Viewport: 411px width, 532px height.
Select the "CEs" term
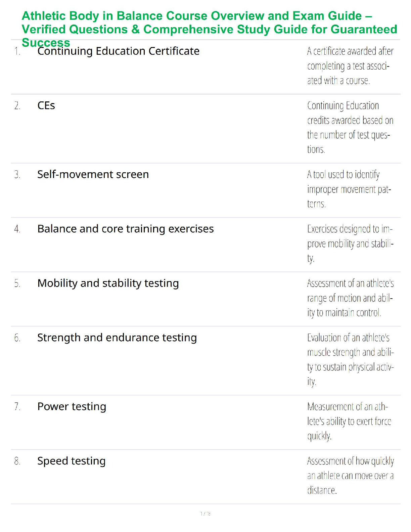46,105
